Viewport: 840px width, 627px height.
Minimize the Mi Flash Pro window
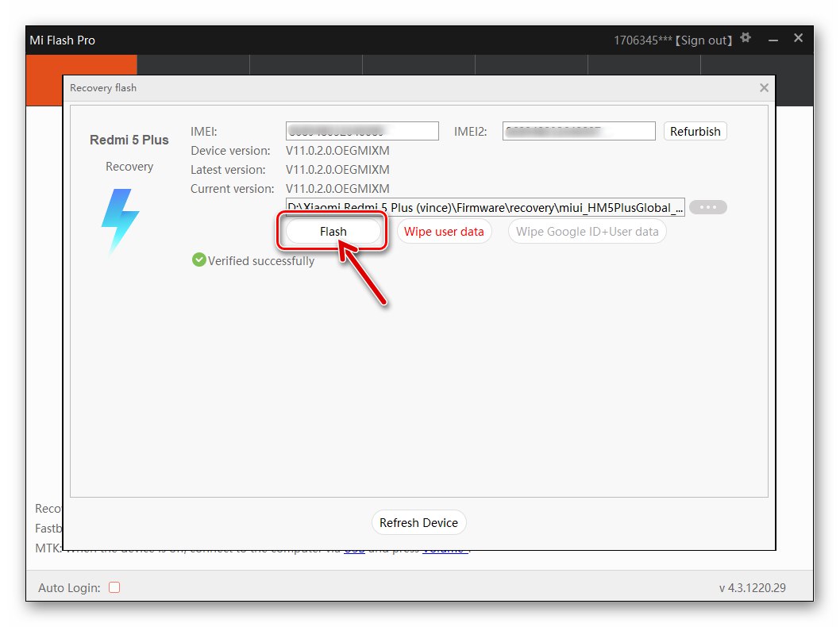[x=773, y=40]
